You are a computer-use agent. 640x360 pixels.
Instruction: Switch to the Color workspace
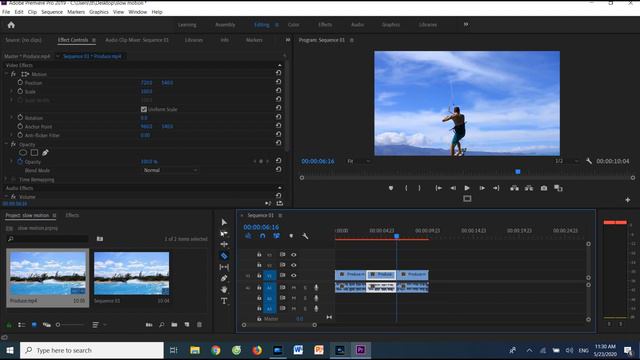[x=293, y=24]
